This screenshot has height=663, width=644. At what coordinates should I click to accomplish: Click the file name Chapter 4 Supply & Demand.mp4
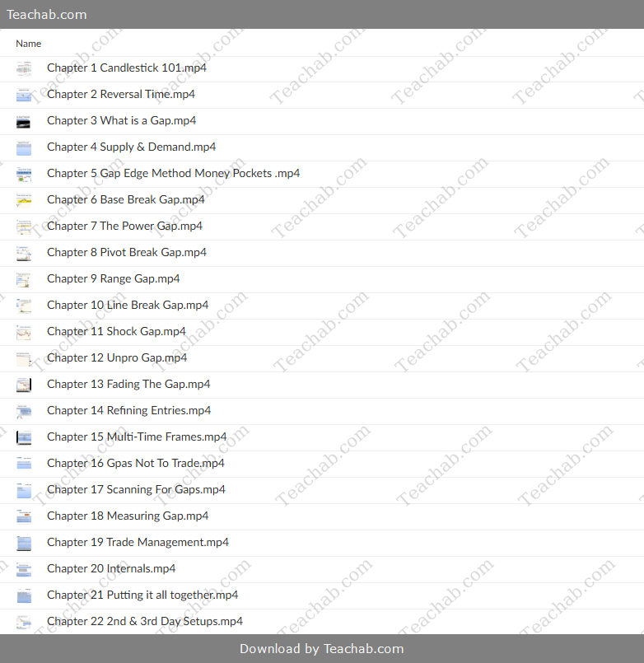coord(132,147)
